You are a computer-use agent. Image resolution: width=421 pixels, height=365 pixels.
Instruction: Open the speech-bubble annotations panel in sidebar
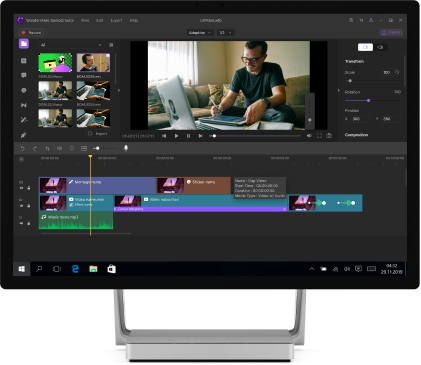point(24,75)
